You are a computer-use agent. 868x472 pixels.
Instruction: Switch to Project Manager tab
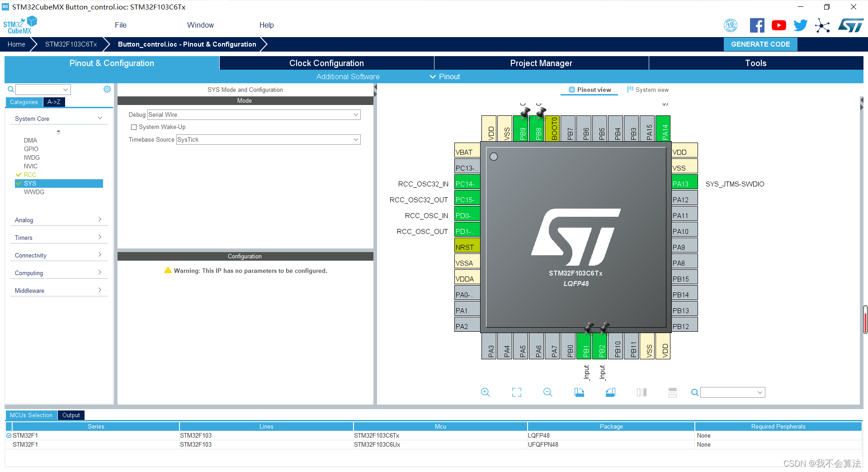coord(541,63)
